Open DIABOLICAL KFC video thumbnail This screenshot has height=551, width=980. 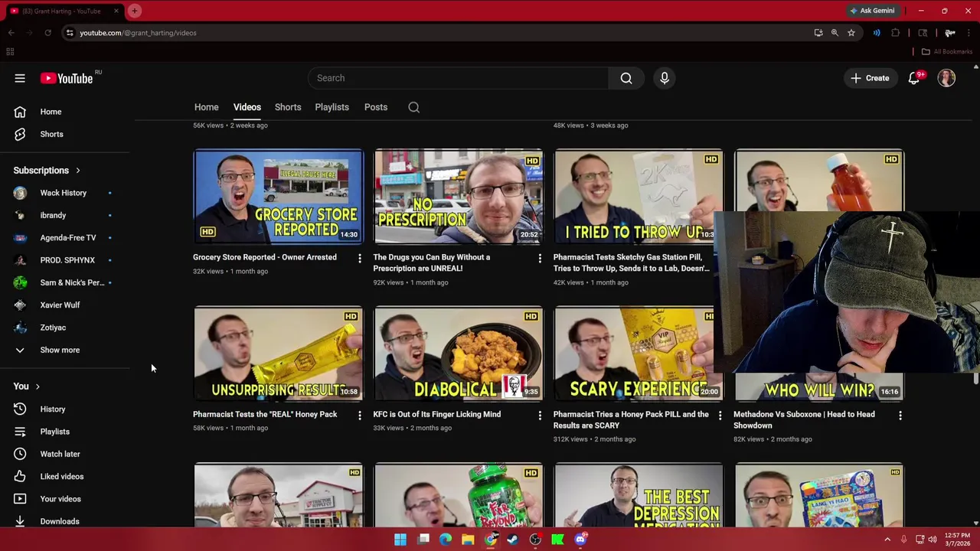click(459, 354)
